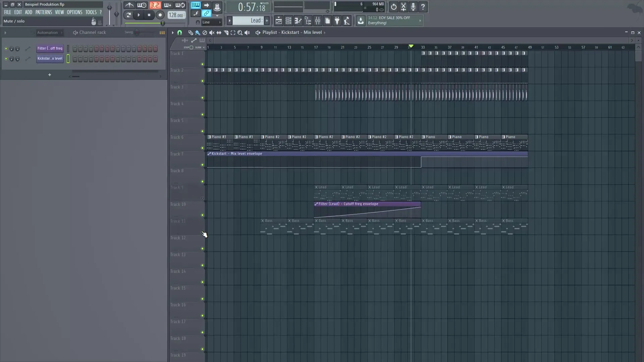Toggle the playlist snap magnet
Image resolution: width=644 pixels, height=362 pixels.
(180, 33)
